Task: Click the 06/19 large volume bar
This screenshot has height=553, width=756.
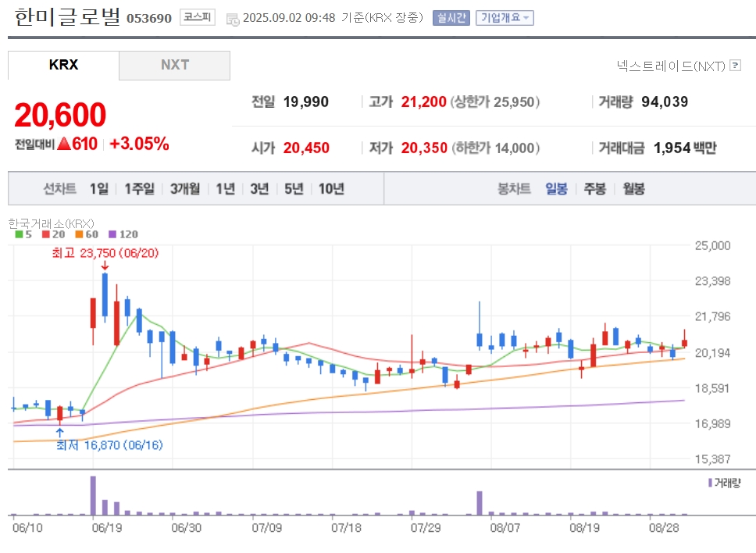Action: pyautogui.click(x=93, y=496)
